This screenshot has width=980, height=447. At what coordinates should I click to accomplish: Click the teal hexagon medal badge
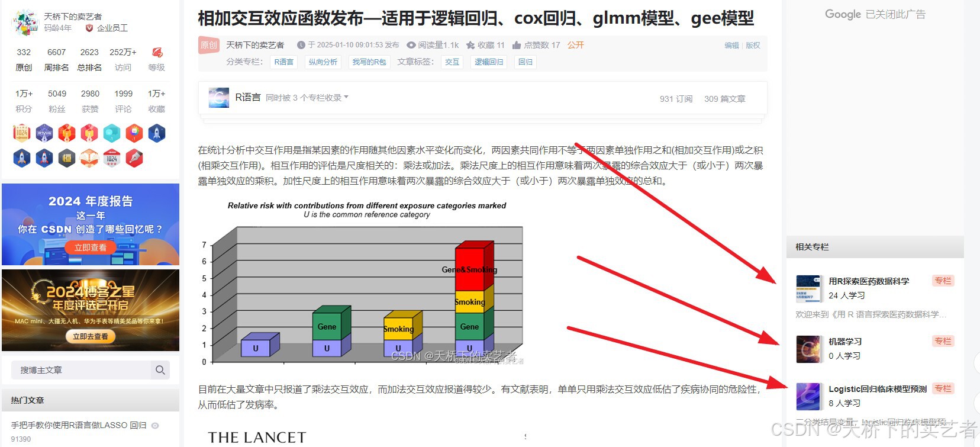coord(112,133)
